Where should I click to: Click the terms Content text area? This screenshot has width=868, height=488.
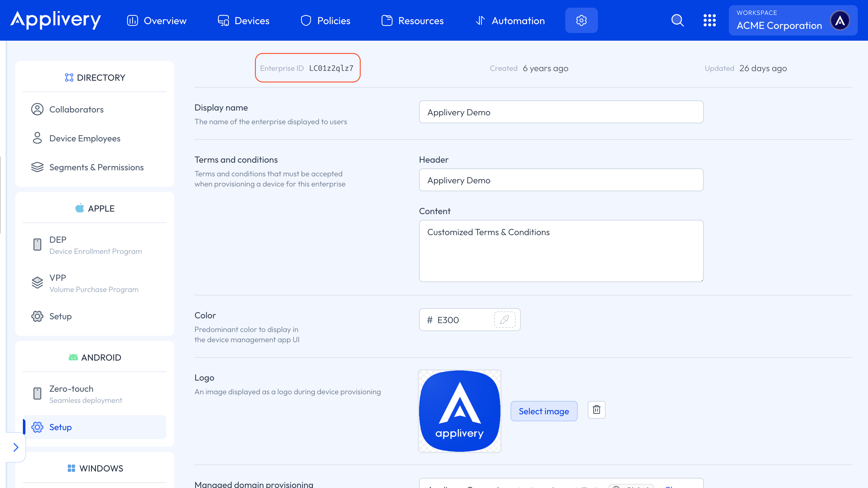pyautogui.click(x=561, y=251)
